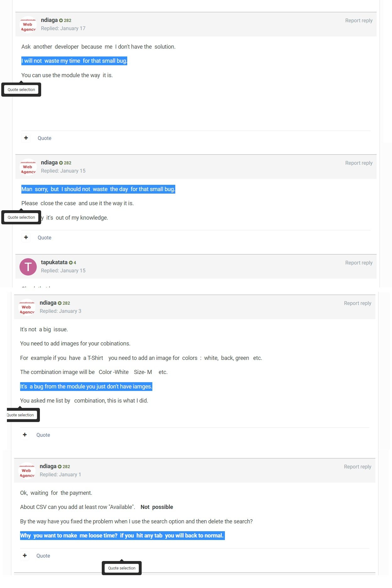Quote the January 3 reply

coord(43,435)
